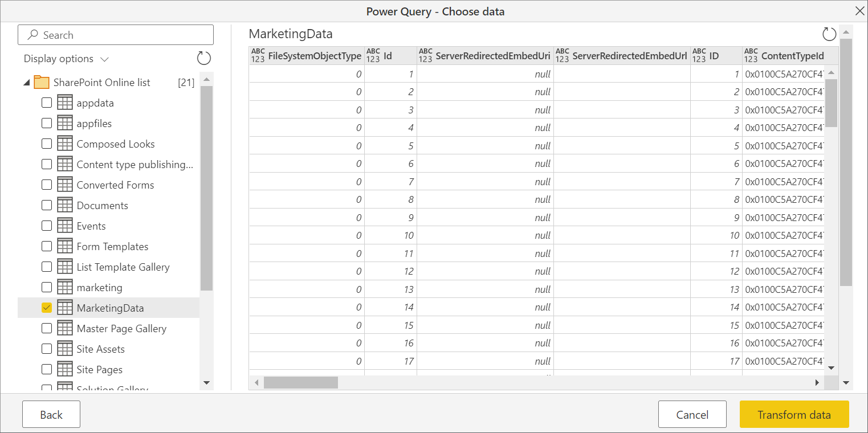Screen dimensions: 868x433
Task: Click the SharePoint Online list folder icon
Action: 42,82
